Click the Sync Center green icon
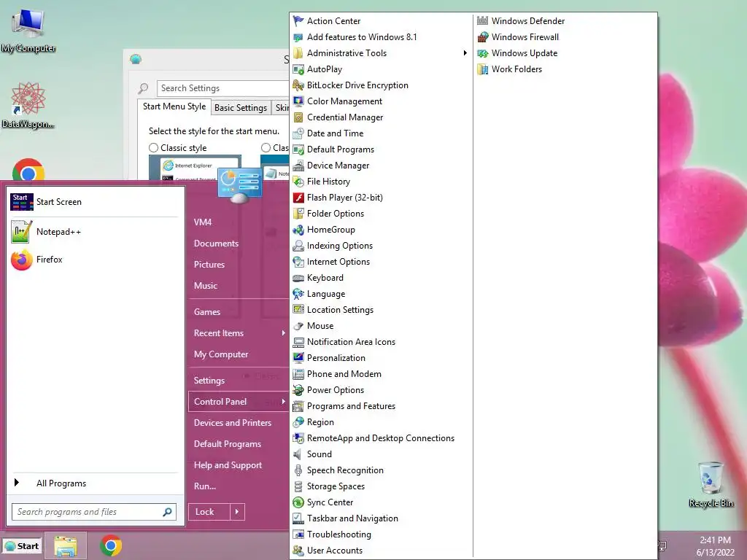This screenshot has height=560, width=747. (298, 502)
